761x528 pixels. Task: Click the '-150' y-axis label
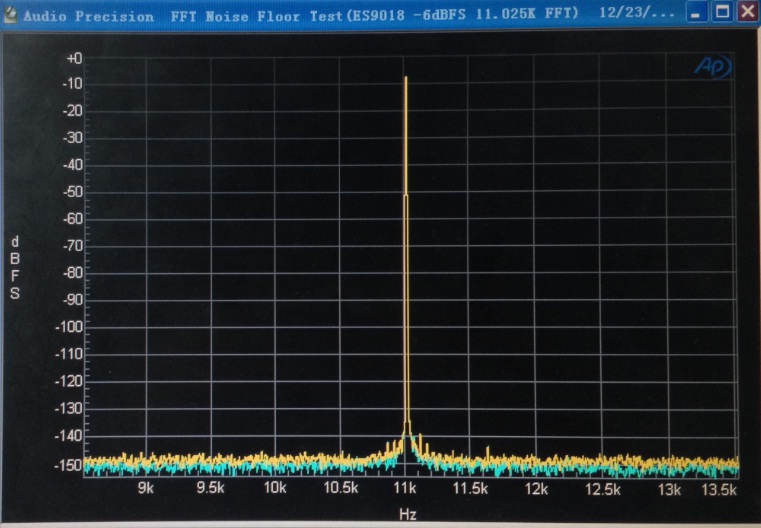pyautogui.click(x=69, y=465)
